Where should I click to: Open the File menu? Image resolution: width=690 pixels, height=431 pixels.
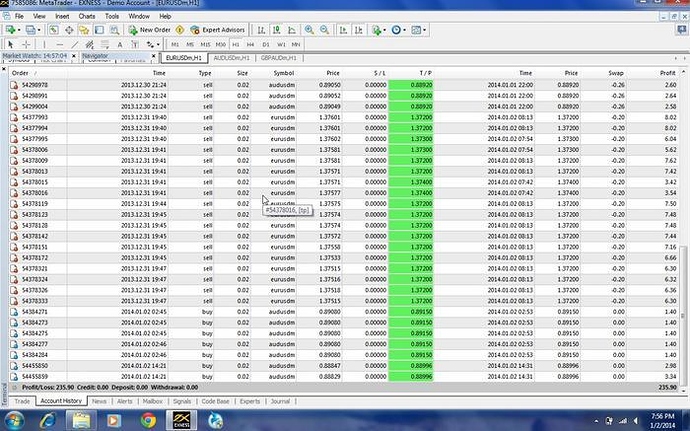tap(19, 16)
